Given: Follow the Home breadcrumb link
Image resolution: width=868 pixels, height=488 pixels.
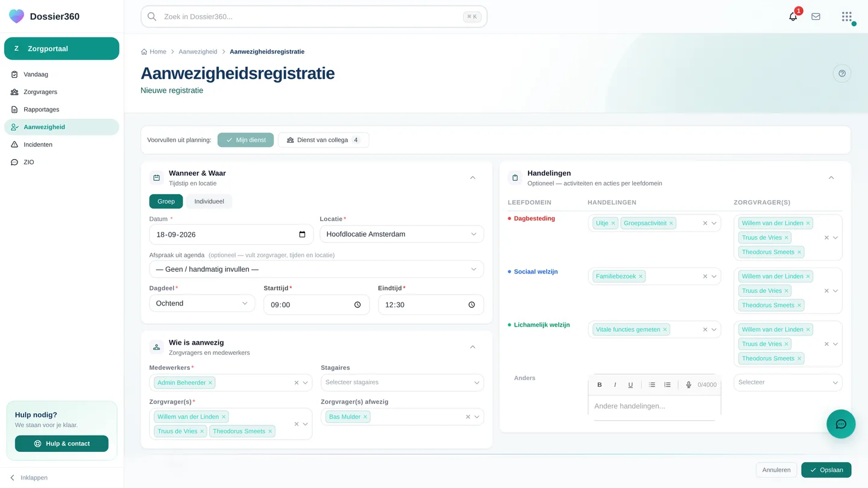Looking at the screenshot, I should (x=154, y=52).
